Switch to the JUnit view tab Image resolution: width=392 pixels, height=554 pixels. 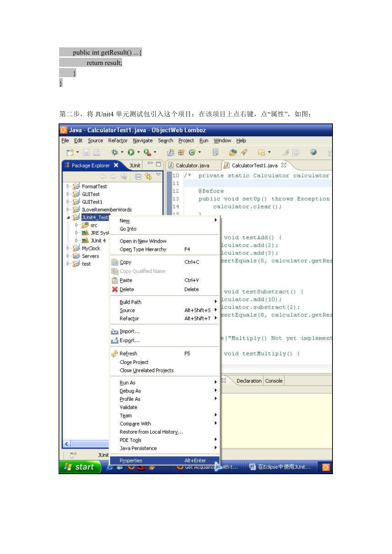point(135,166)
